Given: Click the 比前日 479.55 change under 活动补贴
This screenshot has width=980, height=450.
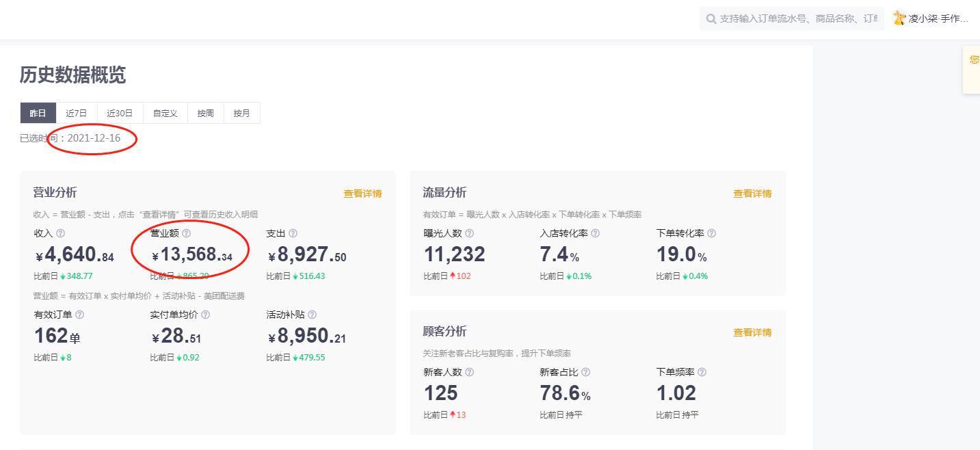Looking at the screenshot, I should [x=295, y=358].
